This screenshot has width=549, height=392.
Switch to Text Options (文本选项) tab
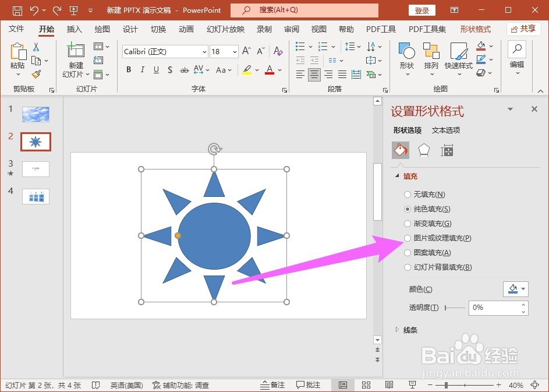click(446, 130)
